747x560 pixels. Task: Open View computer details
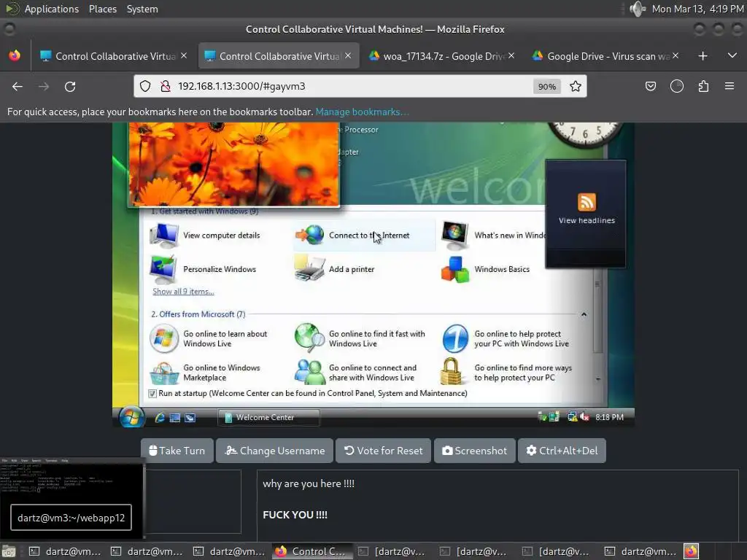coord(205,236)
